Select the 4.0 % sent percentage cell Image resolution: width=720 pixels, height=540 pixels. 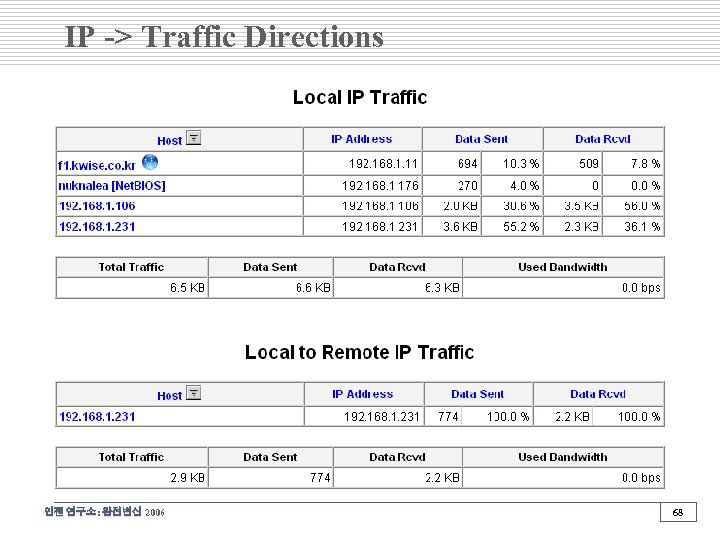[512, 186]
